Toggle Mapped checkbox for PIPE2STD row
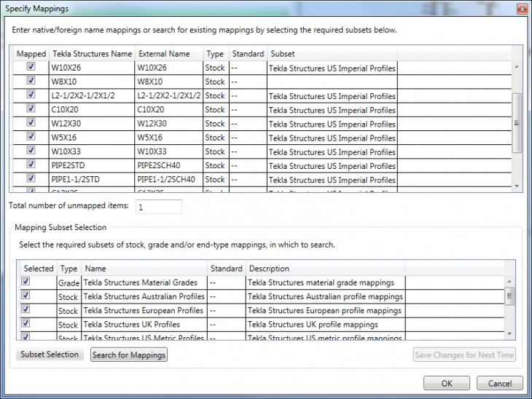The height and width of the screenshot is (399, 532). point(31,164)
